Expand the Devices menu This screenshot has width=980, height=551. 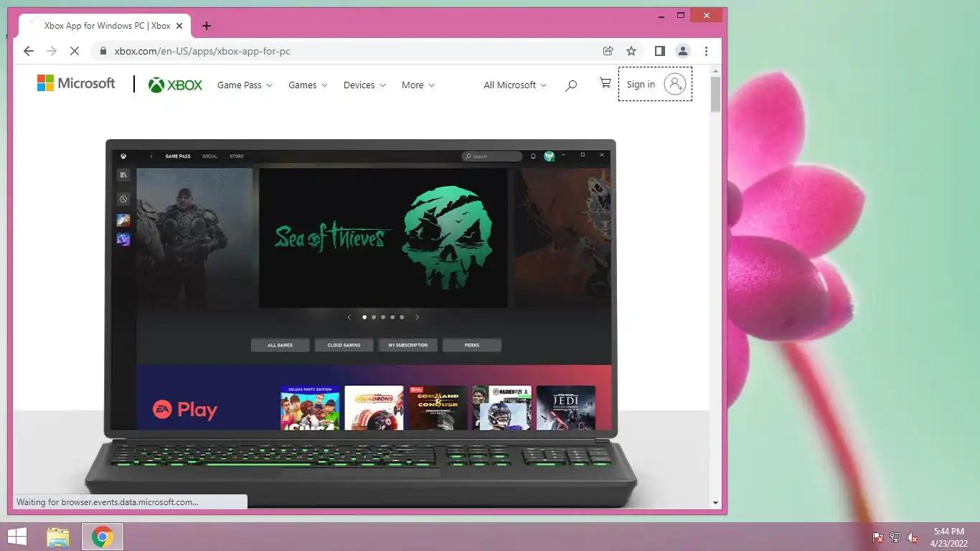(364, 85)
